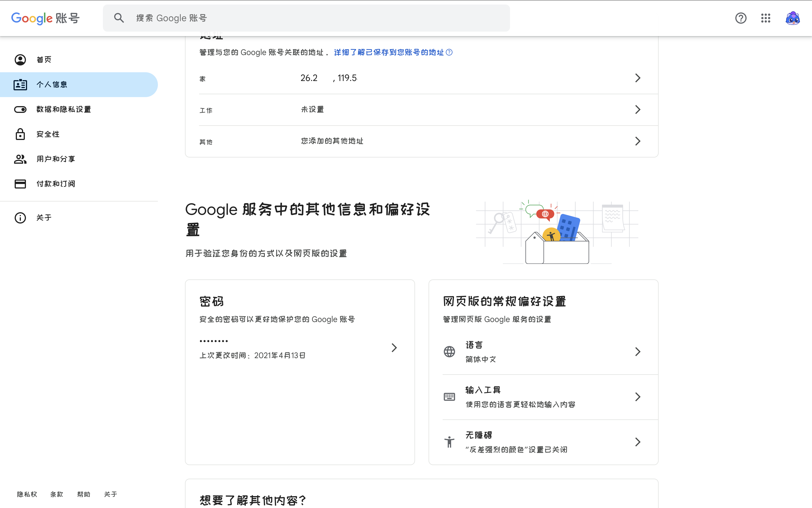Click the globe icon beside 语言

(x=449, y=352)
